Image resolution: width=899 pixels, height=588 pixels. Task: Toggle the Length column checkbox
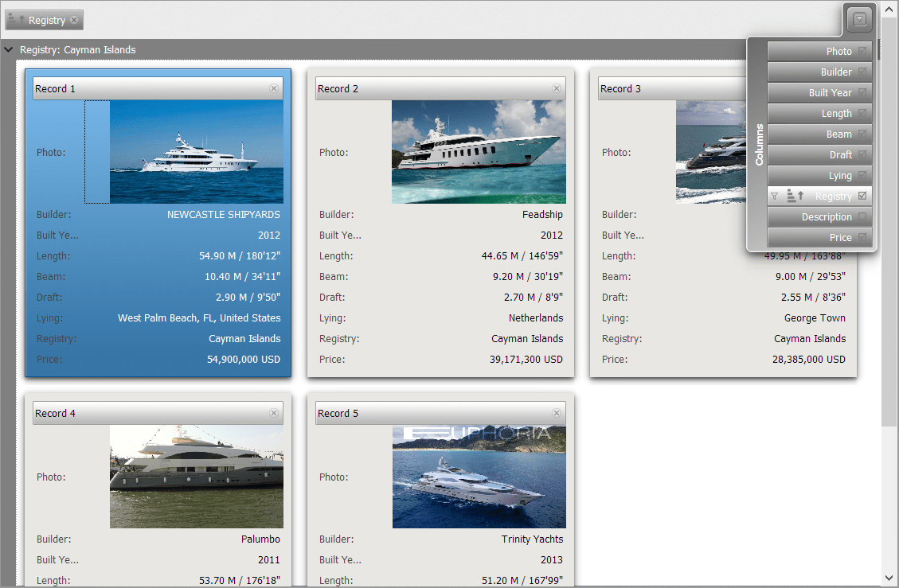click(862, 113)
